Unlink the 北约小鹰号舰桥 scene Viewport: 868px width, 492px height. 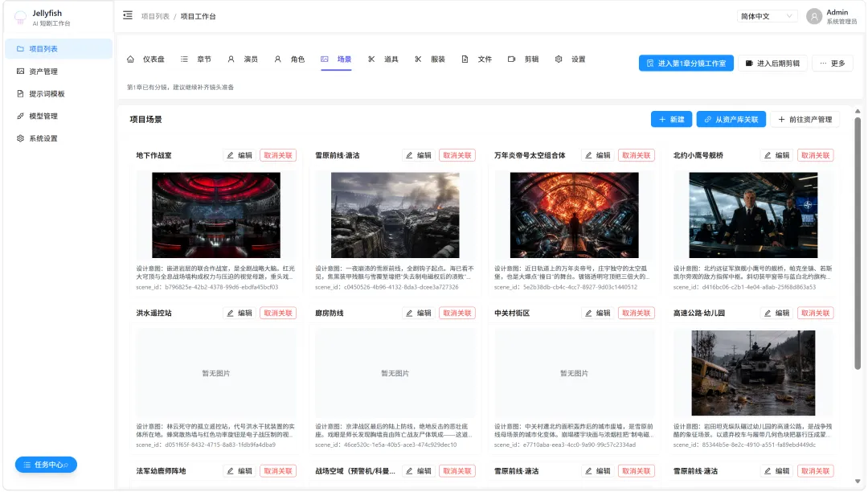pyautogui.click(x=816, y=155)
